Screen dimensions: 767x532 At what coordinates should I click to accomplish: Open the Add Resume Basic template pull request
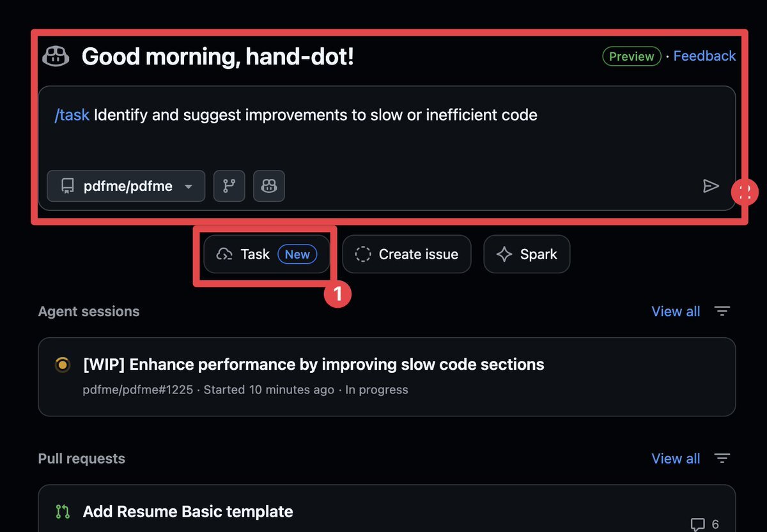(x=188, y=512)
